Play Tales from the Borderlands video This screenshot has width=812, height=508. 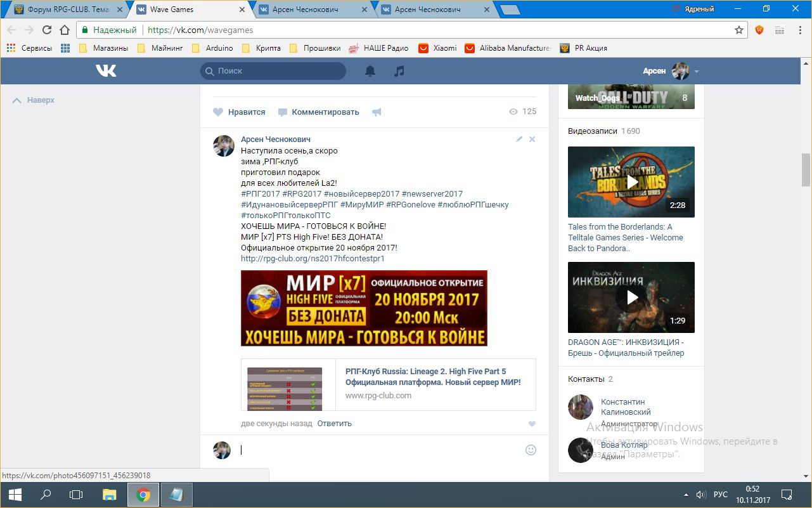coord(631,182)
